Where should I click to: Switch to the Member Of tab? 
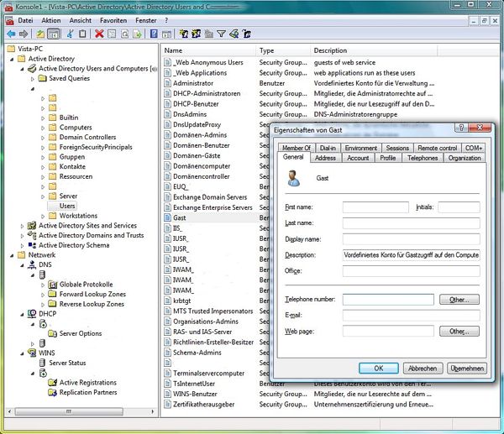(297, 148)
